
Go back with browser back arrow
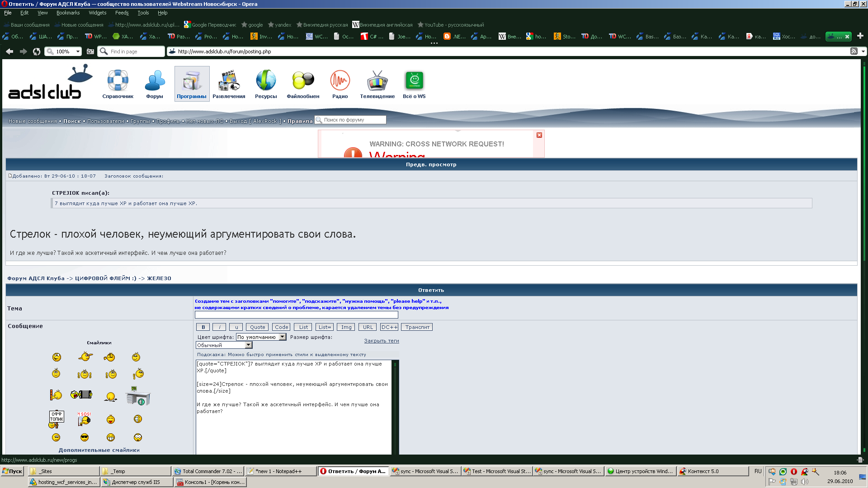(x=9, y=52)
